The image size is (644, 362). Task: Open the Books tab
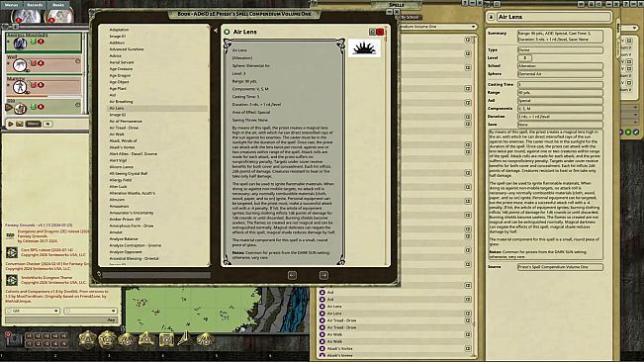coord(58,5)
